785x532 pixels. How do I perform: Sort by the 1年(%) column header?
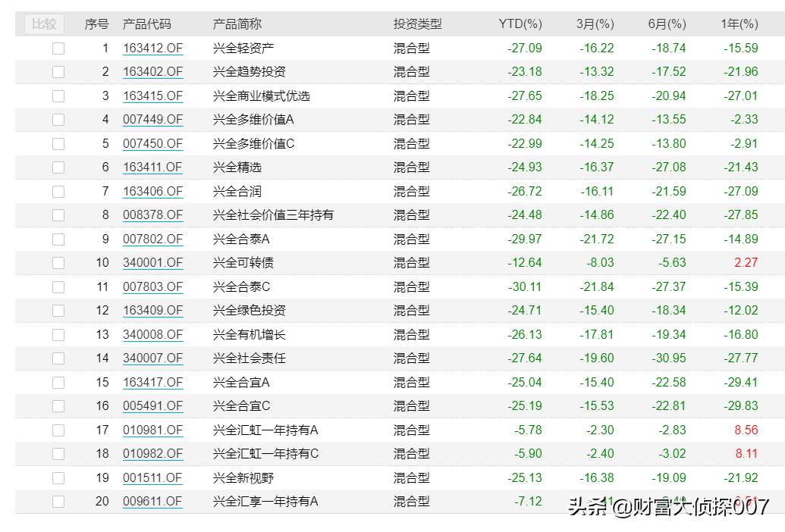click(739, 24)
